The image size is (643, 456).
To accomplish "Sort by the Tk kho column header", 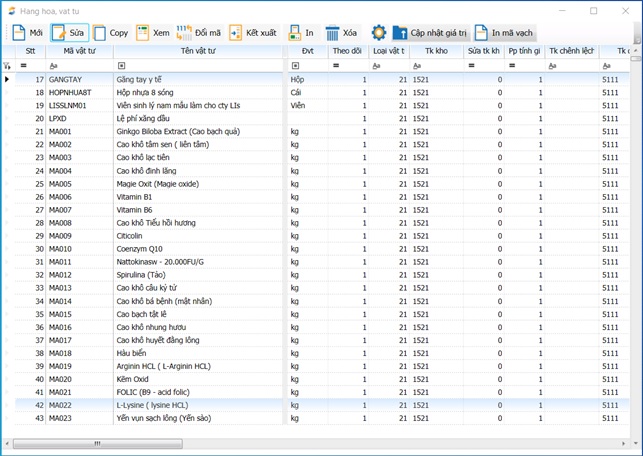I will [436, 50].
